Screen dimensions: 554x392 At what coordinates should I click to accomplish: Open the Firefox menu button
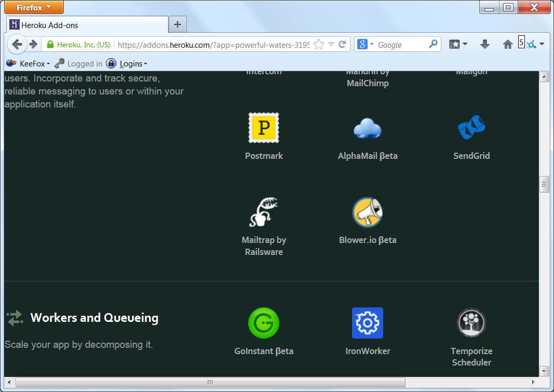(x=34, y=7)
